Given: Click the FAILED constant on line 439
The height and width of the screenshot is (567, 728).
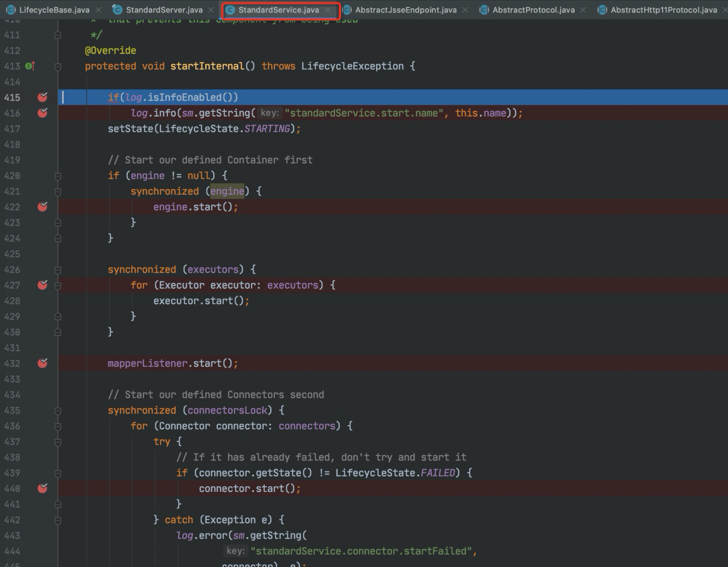Looking at the screenshot, I should point(438,472).
